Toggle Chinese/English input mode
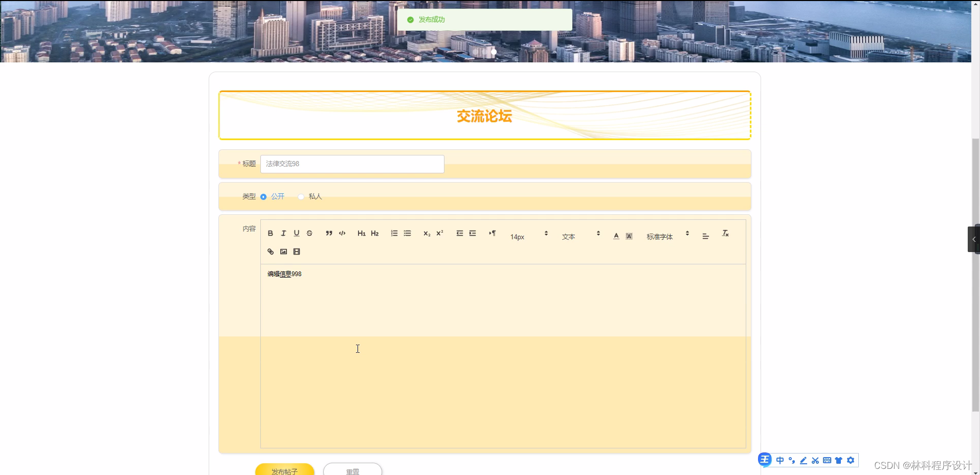This screenshot has height=475, width=980. 780,460
